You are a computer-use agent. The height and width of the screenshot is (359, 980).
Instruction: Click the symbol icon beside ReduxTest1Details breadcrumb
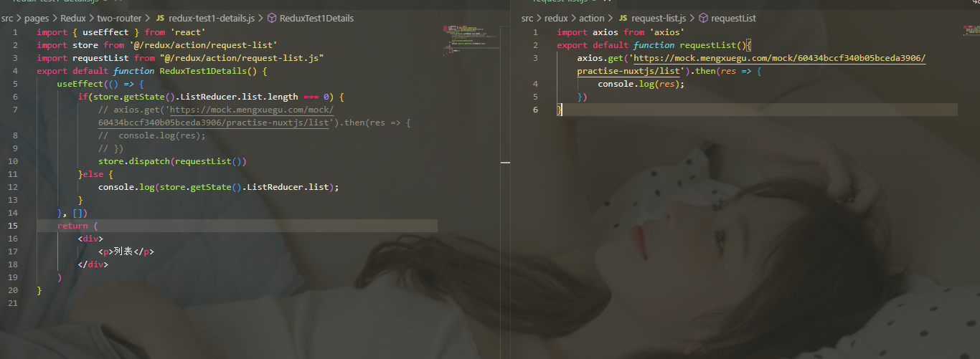coord(272,18)
